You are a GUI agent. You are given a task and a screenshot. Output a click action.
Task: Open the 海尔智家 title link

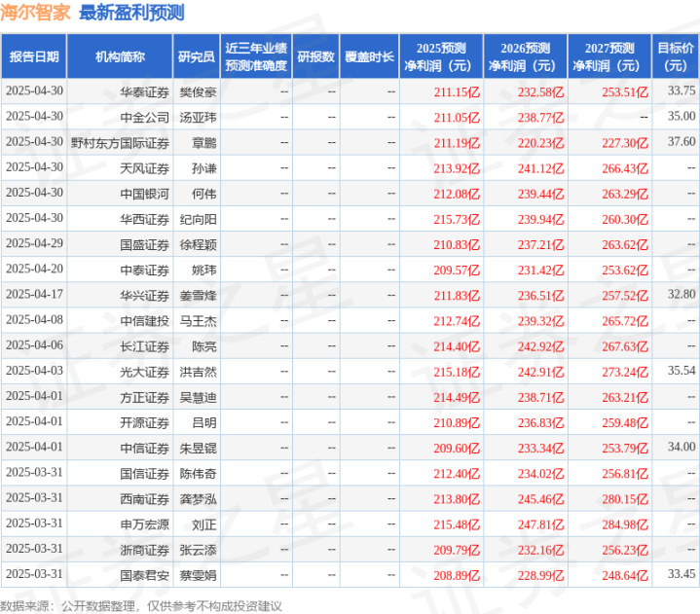coord(35,13)
